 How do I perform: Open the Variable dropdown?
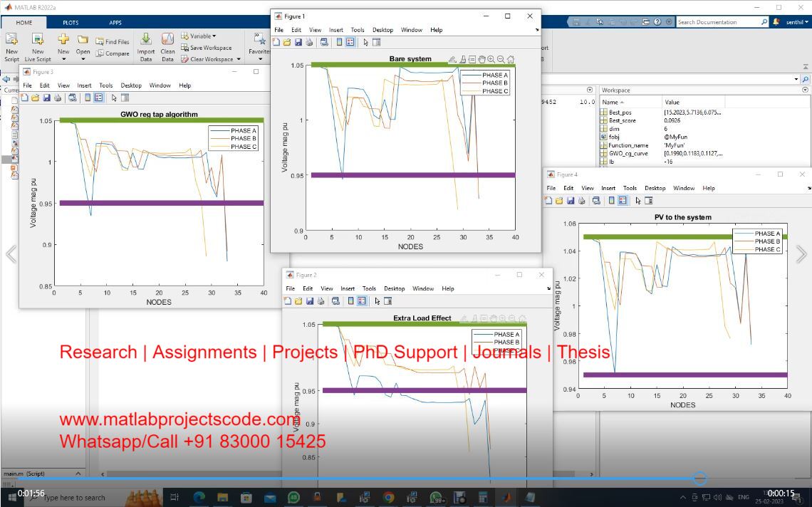pyautogui.click(x=198, y=36)
